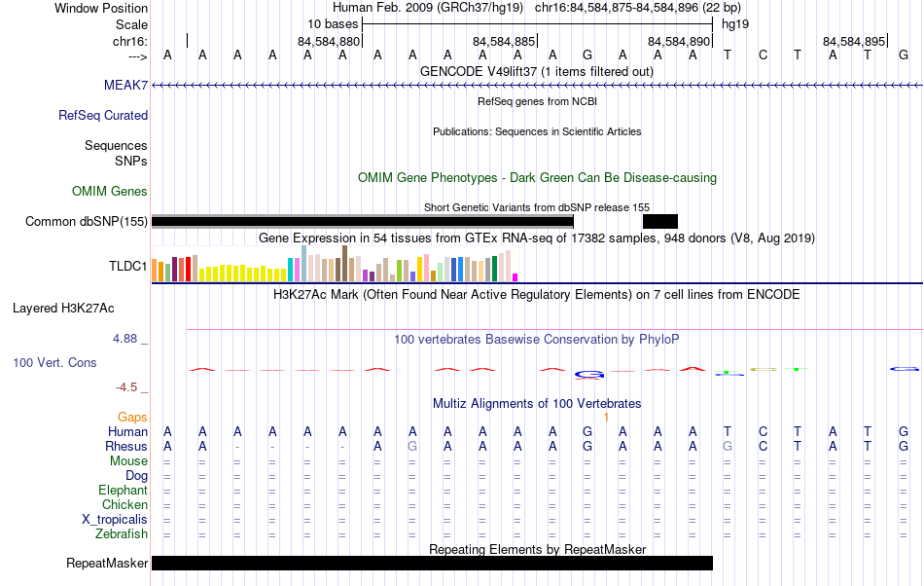Click the PhyloP lower limit -4.5 value

pyautogui.click(x=126, y=386)
